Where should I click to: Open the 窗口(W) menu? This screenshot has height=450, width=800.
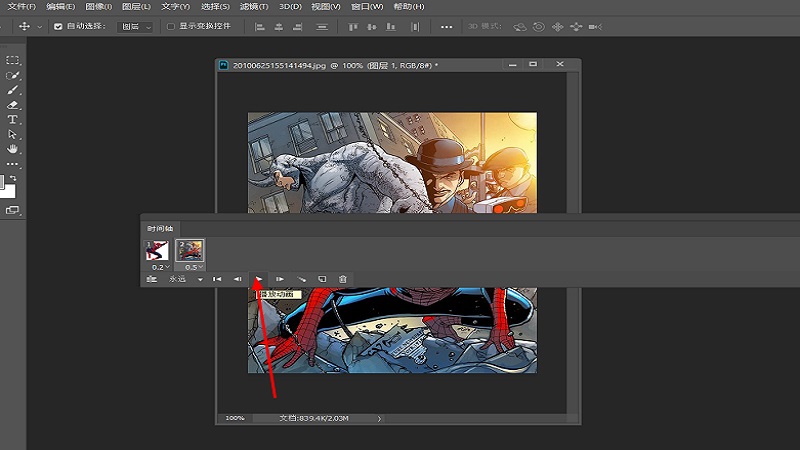click(x=367, y=7)
